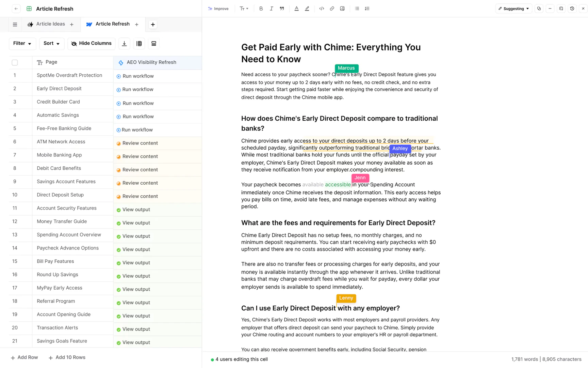The height and width of the screenshot is (368, 588).
Task: Click Add 10 Rows
Action: pyautogui.click(x=67, y=357)
